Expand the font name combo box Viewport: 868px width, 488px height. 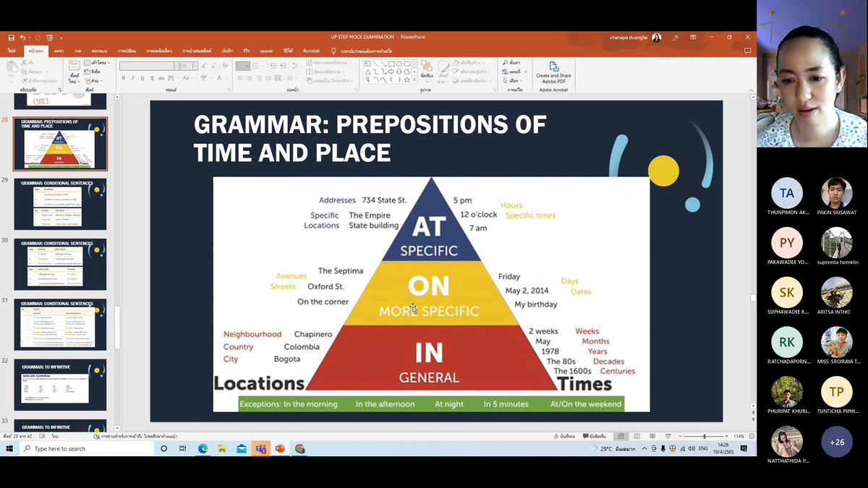(x=176, y=66)
